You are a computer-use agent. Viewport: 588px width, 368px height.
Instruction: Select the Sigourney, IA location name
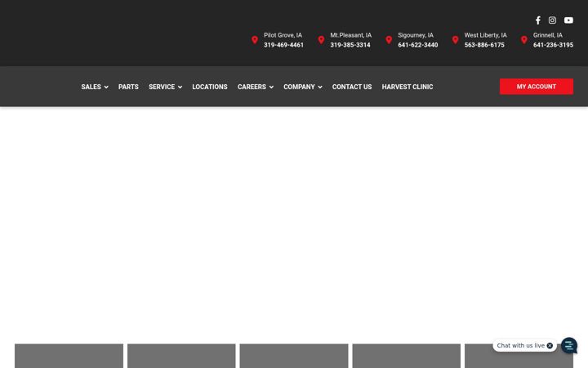tap(416, 35)
